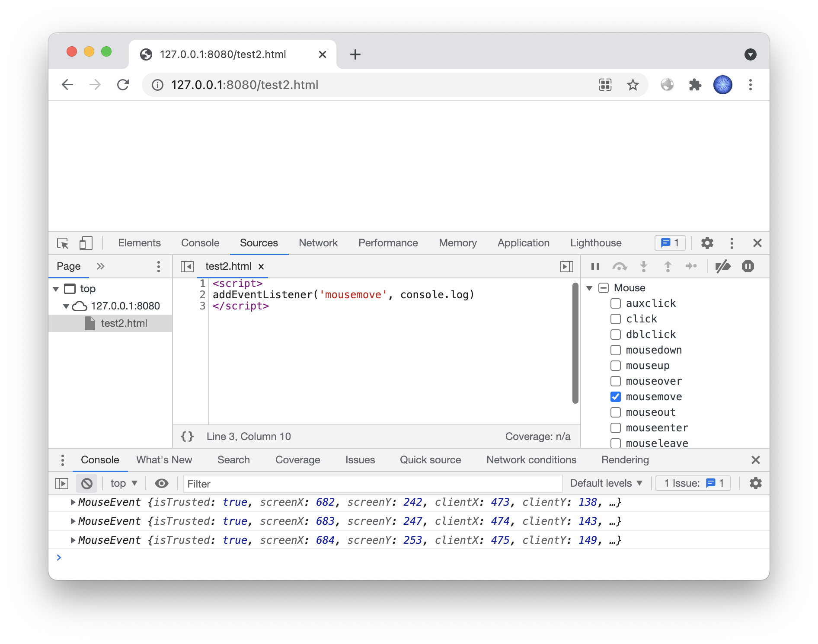Click the console Filter input field
Image resolution: width=818 pixels, height=644 pixels.
tap(373, 484)
